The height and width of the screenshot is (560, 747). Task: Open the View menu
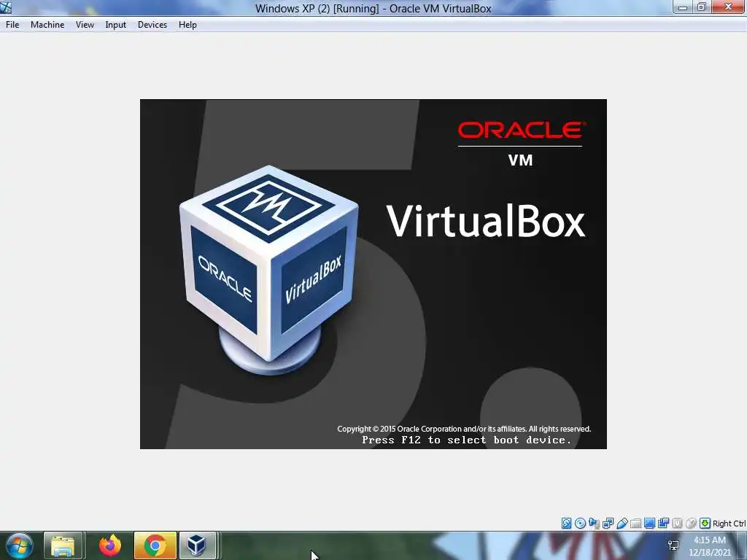(85, 25)
